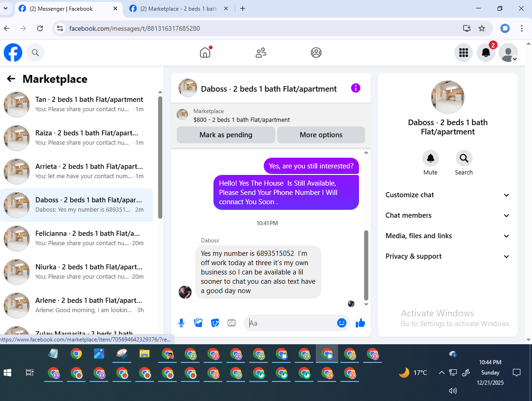Choose a GIF with the GIF icon
Image resolution: width=532 pixels, height=401 pixels.
232,323
